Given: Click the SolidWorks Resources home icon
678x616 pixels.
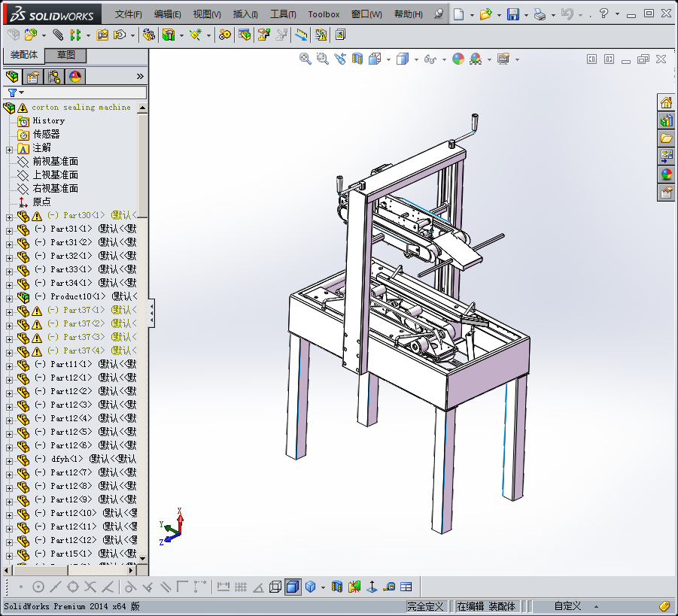Looking at the screenshot, I should (x=666, y=102).
